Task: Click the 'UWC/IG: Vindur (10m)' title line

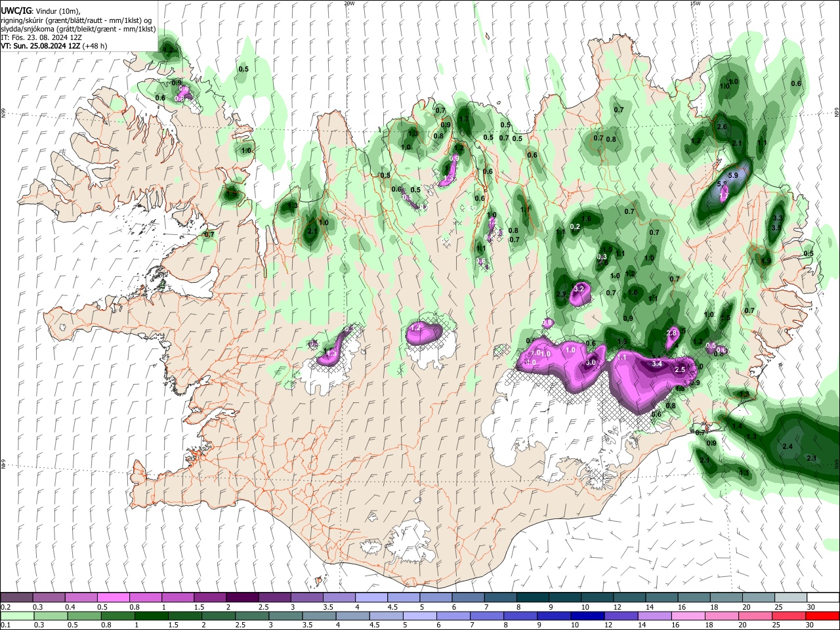Action: point(40,10)
